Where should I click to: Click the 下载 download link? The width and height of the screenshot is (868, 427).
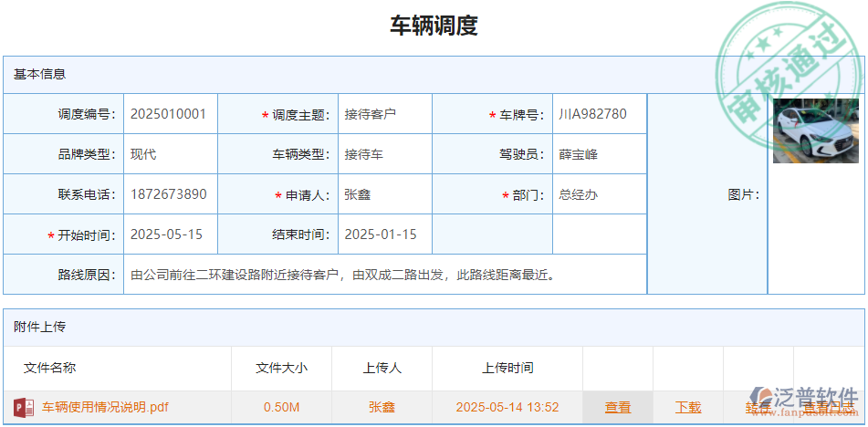pyautogui.click(x=688, y=407)
